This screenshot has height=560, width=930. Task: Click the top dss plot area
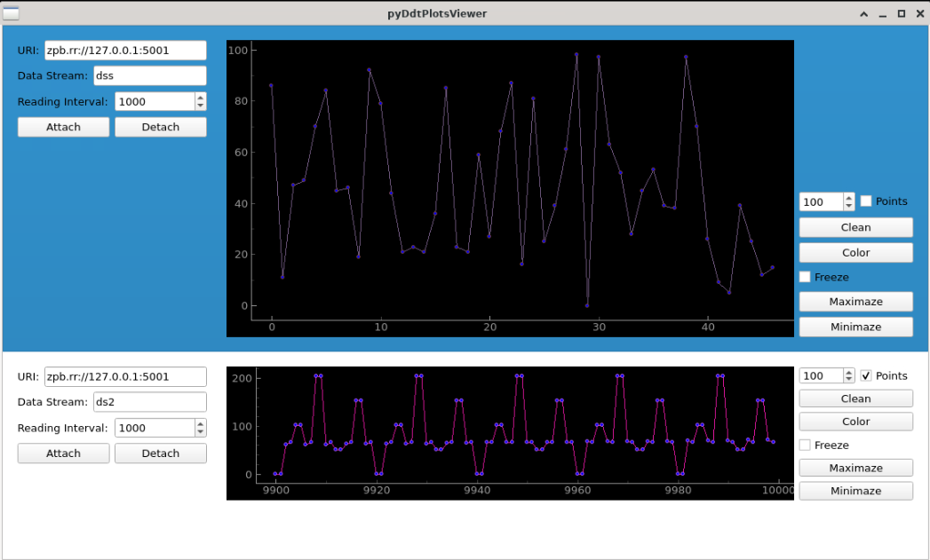[510, 188]
